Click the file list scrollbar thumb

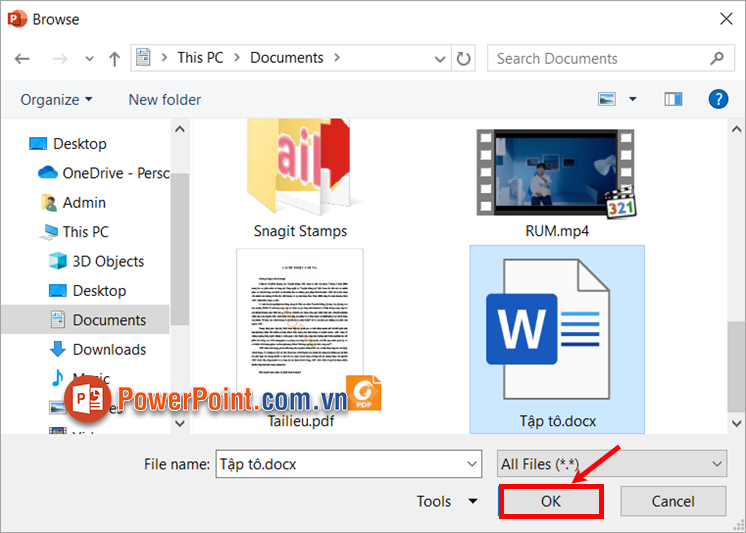[x=736, y=366]
